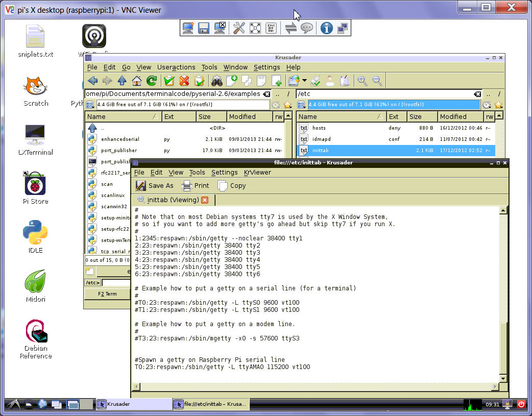532x416 pixels.
Task: Open the Useractions menu
Action: pyautogui.click(x=176, y=67)
